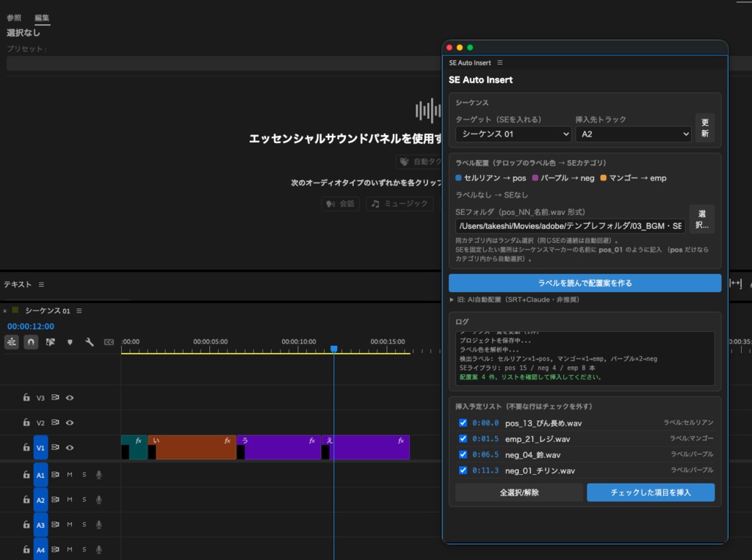Image resolution: width=752 pixels, height=560 pixels.
Task: Toggle lock on A4 track
Action: coord(26,550)
